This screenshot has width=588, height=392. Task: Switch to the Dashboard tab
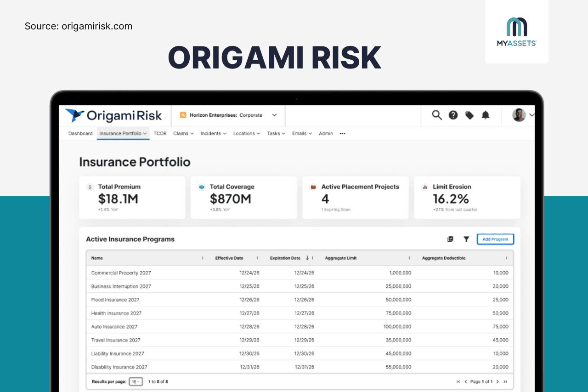[80, 133]
